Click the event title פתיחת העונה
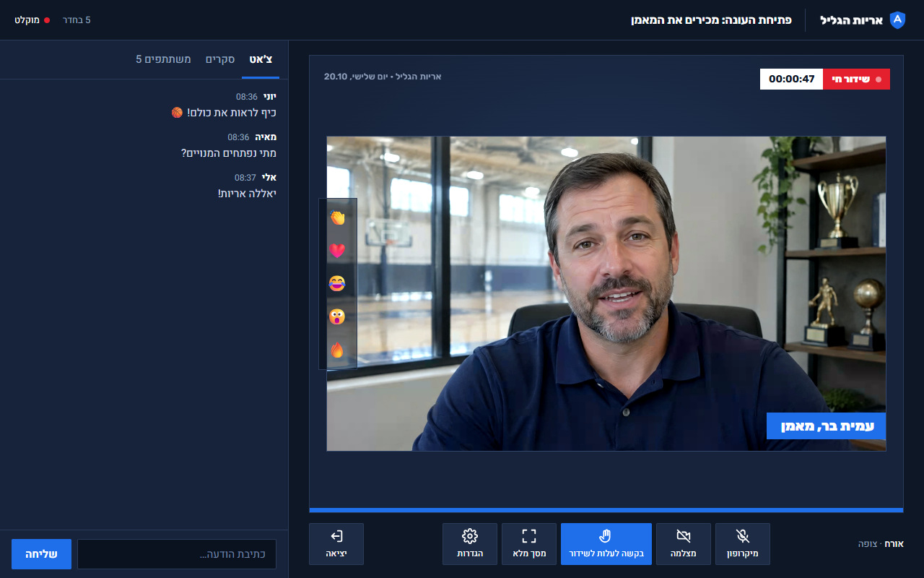The height and width of the screenshot is (578, 924). (x=712, y=20)
